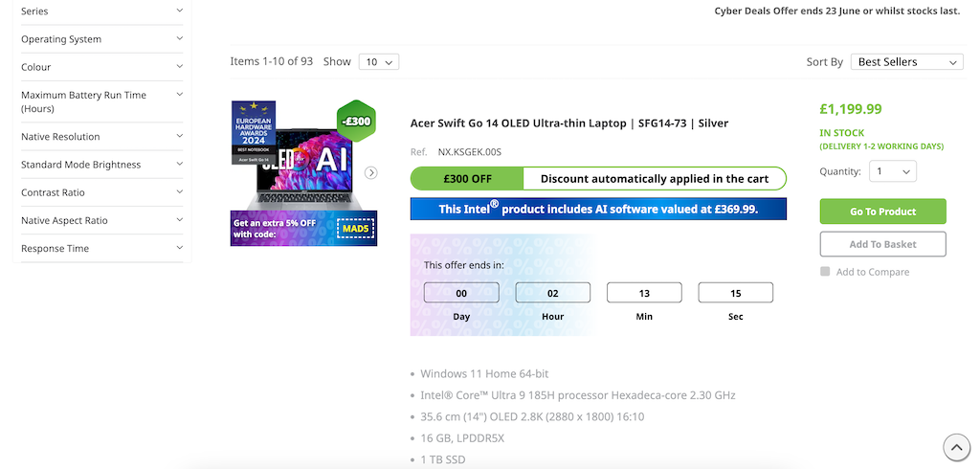Click the reference number NX.KSGEK.00S
980x469 pixels.
469,152
